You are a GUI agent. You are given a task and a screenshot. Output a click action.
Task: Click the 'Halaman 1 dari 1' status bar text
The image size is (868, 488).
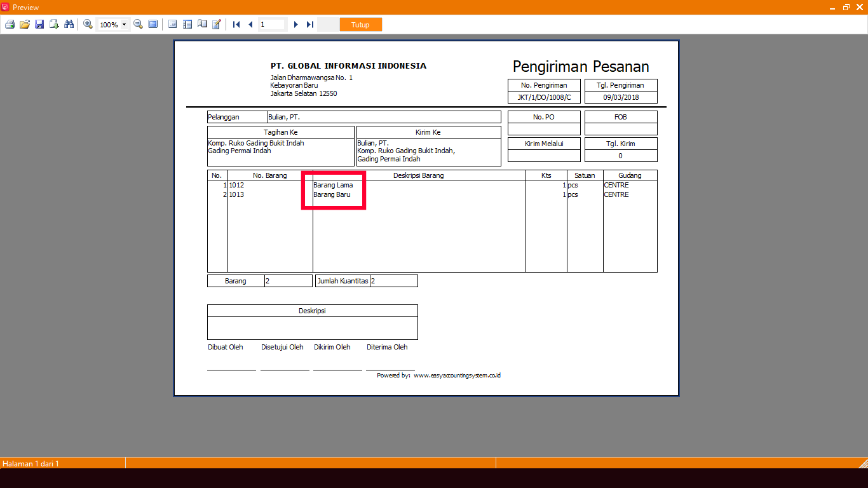point(31,463)
